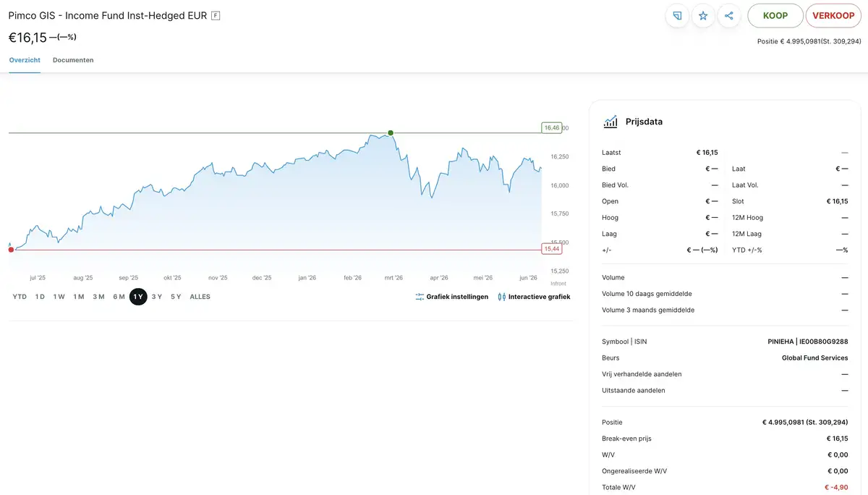Click the Totale W/V value € -4,90
868x495 pixels.
coord(836,487)
